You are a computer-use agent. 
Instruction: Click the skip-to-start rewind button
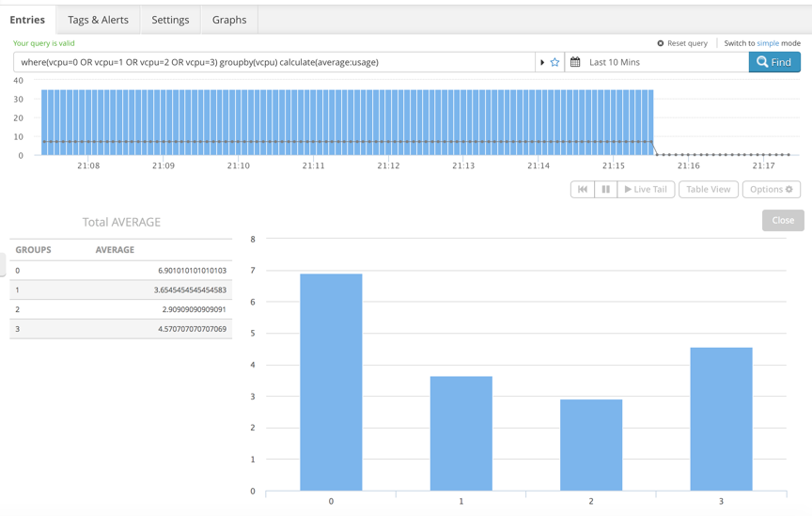pyautogui.click(x=583, y=189)
